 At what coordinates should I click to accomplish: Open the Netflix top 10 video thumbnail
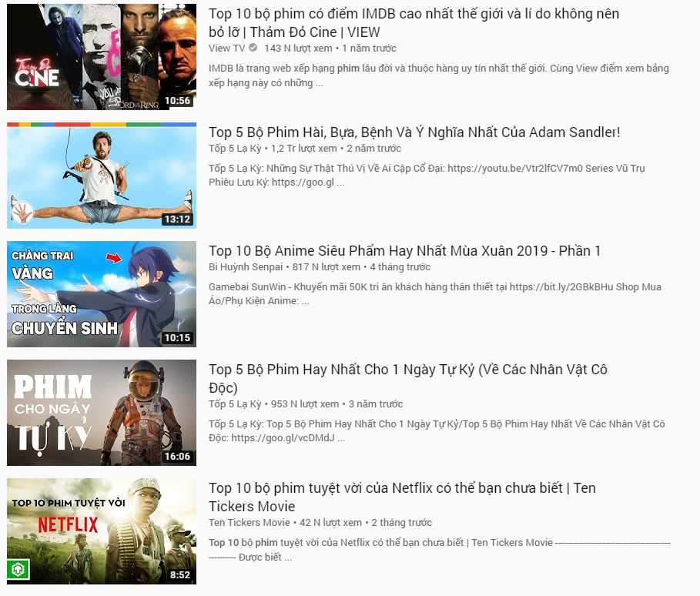102,531
